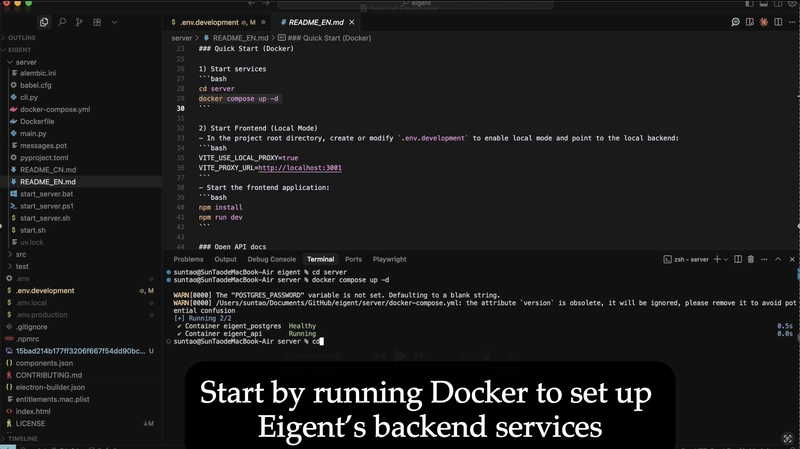Open electron-builder.json file
Screen dimensions: 800x449
tap(50, 387)
